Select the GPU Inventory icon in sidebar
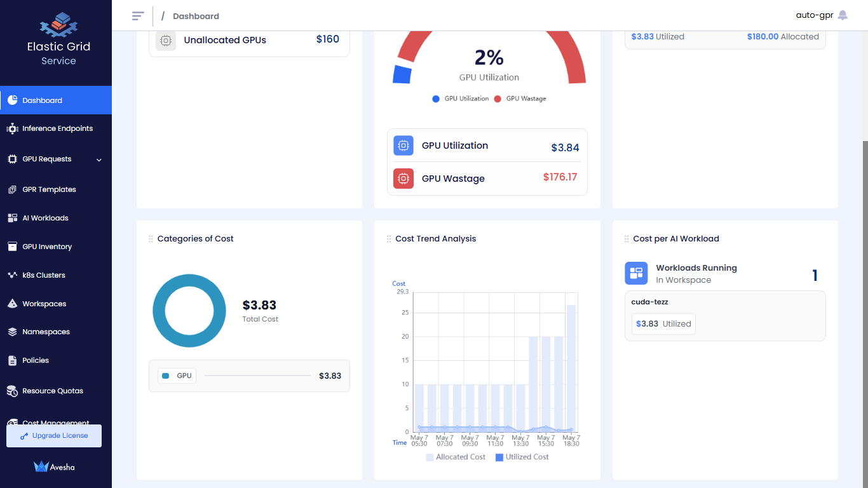 13,247
